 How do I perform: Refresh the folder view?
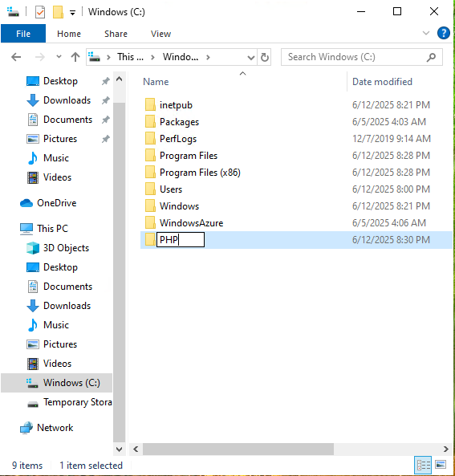click(264, 57)
